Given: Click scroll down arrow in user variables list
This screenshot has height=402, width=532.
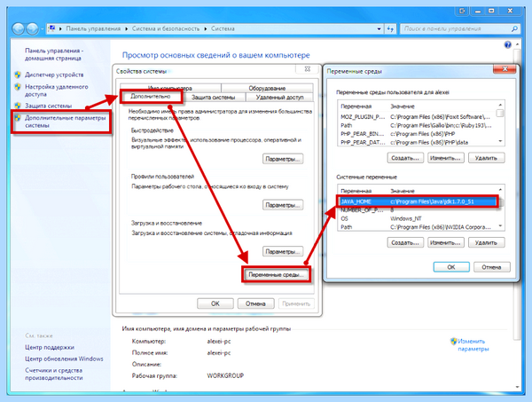Looking at the screenshot, I should 500,141.
